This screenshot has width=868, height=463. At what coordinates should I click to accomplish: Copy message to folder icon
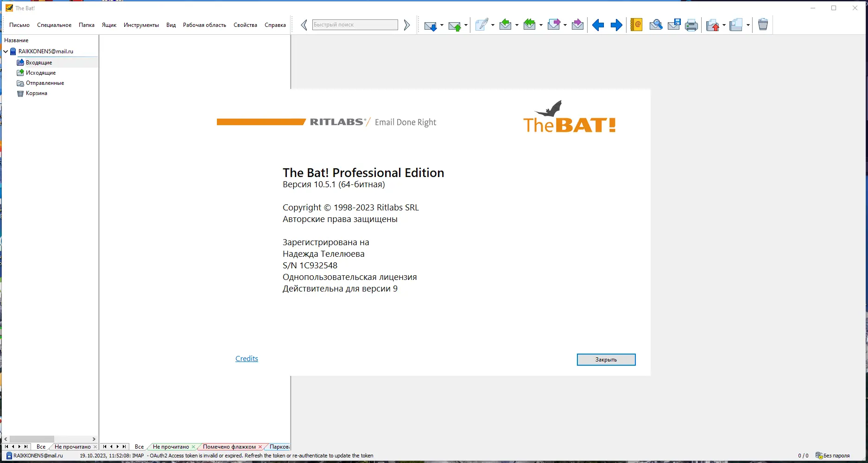coord(736,25)
